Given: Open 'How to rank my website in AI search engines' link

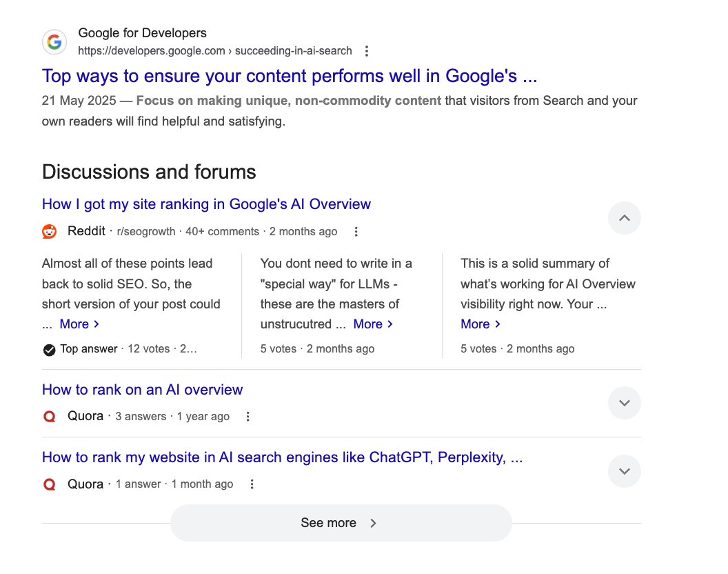Looking at the screenshot, I should point(282,457).
